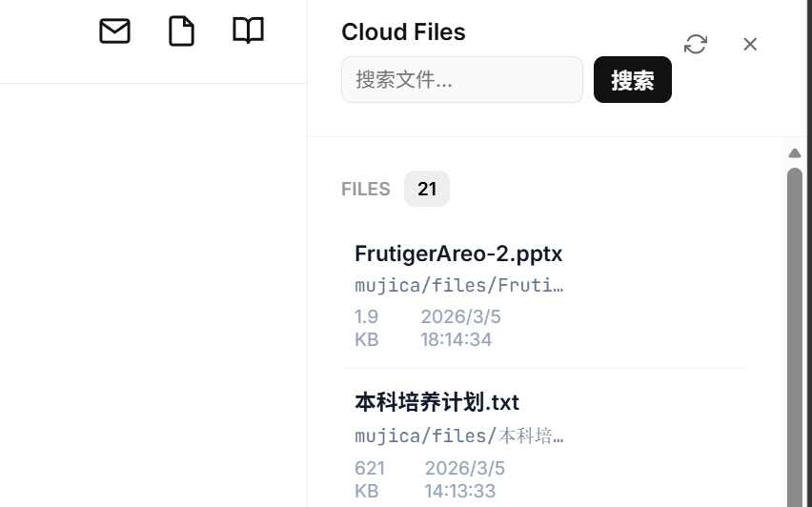Click the blank document page icon

[181, 31]
